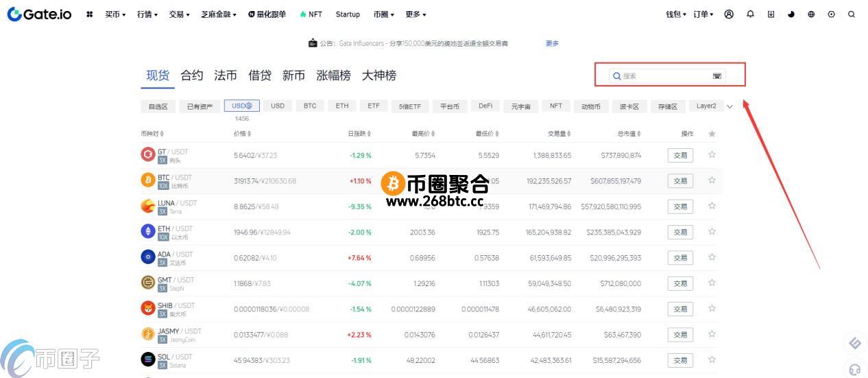Click 交易 button for GT/USDT
Viewport: 868px width, 378px height.
tap(680, 155)
